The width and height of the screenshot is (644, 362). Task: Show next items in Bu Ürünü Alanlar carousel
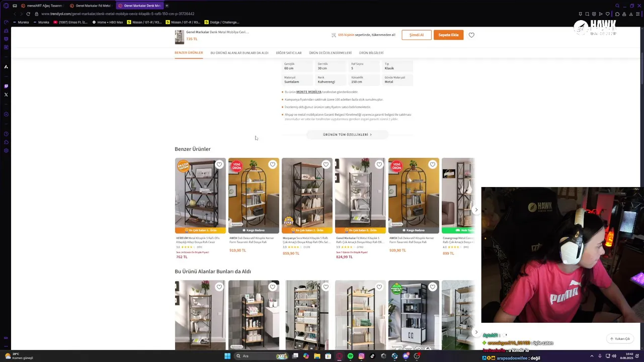point(476,332)
